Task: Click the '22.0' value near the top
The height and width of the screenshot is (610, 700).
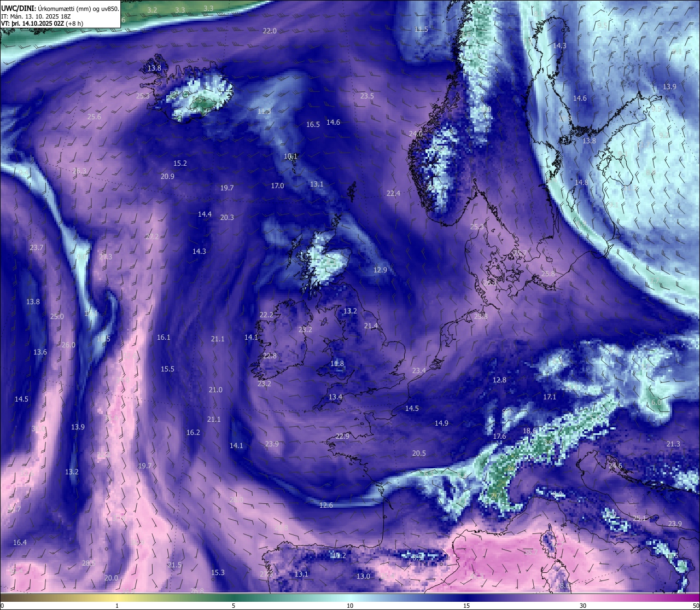Action: [270, 31]
